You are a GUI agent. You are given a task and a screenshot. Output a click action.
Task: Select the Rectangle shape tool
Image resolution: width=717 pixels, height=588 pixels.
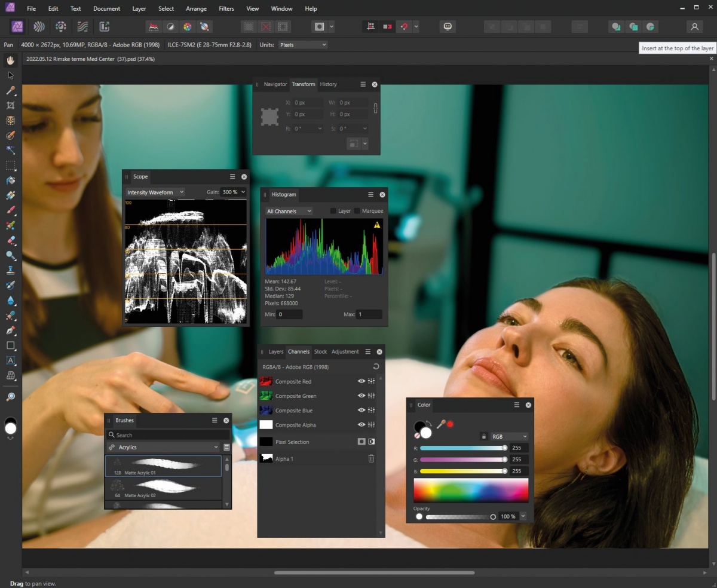pos(10,345)
